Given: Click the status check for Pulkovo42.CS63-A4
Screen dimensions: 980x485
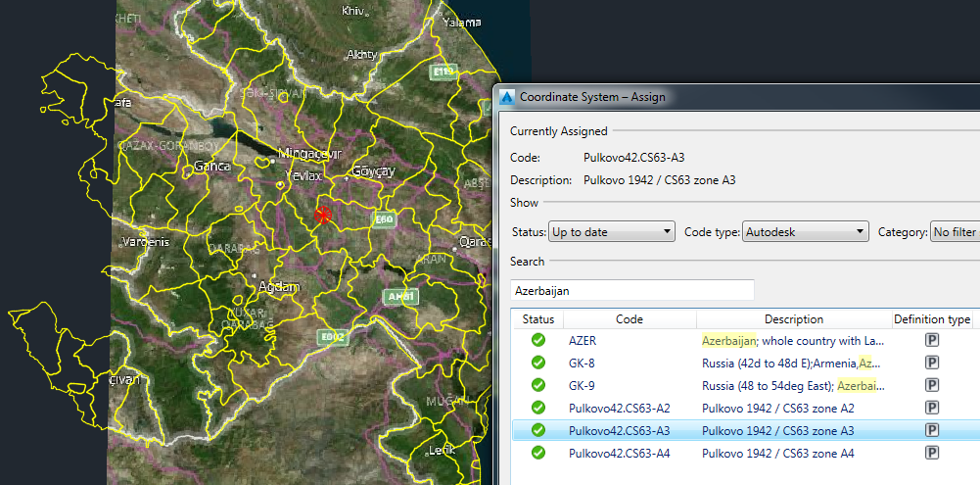Looking at the screenshot, I should click(538, 453).
